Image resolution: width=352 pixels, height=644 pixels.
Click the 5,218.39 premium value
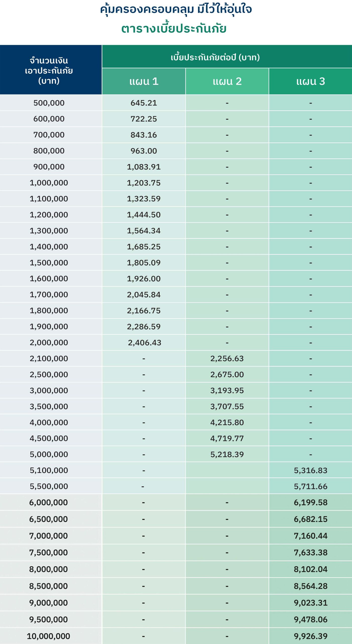[x=227, y=454]
